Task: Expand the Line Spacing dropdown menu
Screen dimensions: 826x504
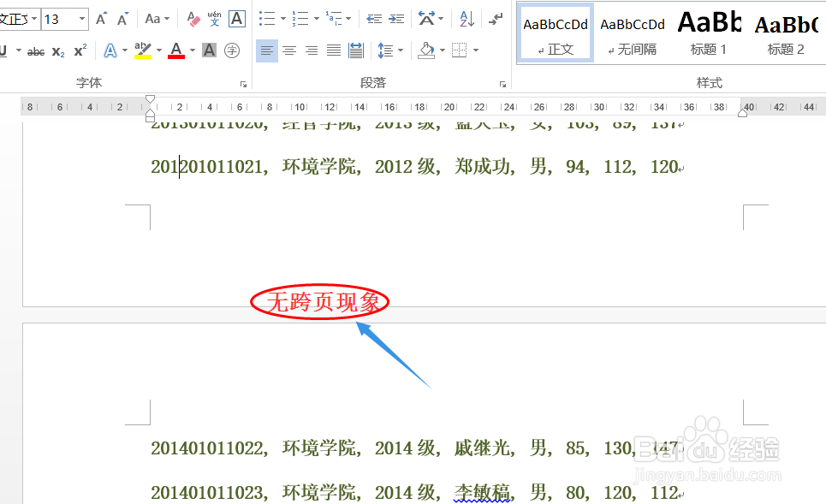Action: (399, 50)
